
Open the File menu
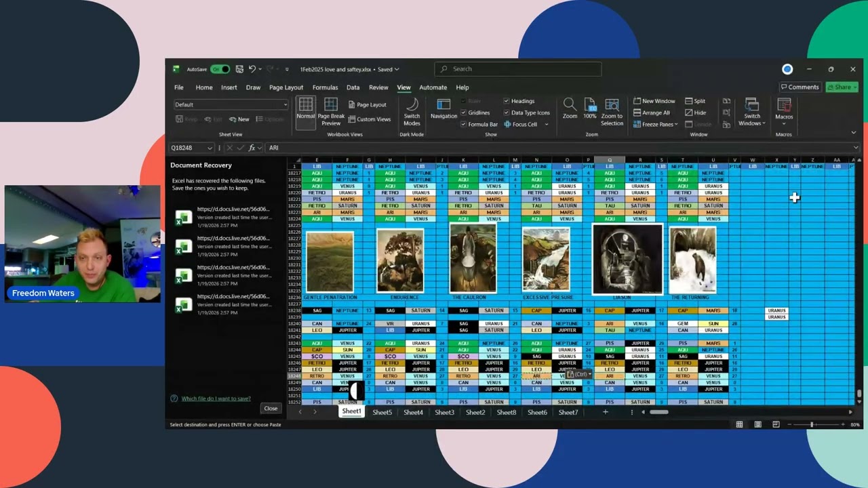click(179, 87)
